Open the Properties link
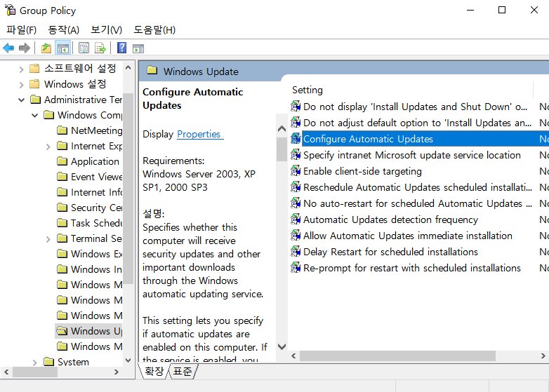Image resolution: width=549 pixels, height=392 pixels. coord(199,134)
